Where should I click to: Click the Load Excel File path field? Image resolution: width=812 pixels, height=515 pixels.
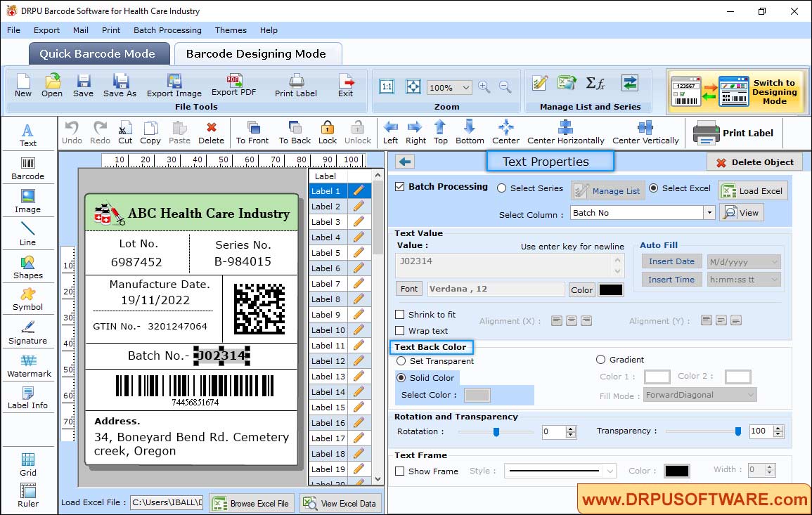pos(166,502)
